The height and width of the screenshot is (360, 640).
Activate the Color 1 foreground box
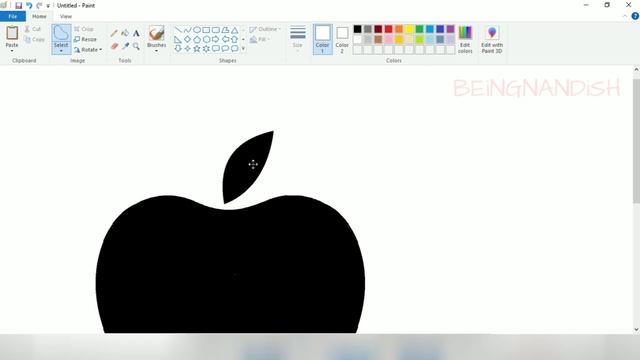322,39
